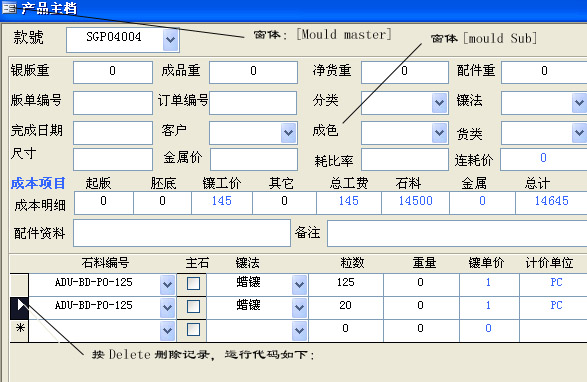587x382 pixels.
Task: Toggle 主石 checkbox in row with 20 粒数
Action: (193, 307)
